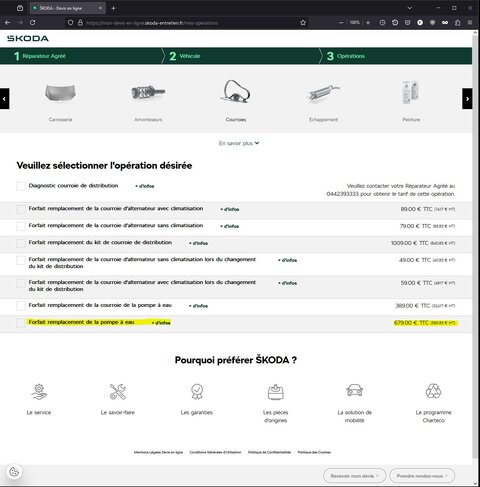480x487 pixels.
Task: Select the Echappement category
Action: point(323,102)
